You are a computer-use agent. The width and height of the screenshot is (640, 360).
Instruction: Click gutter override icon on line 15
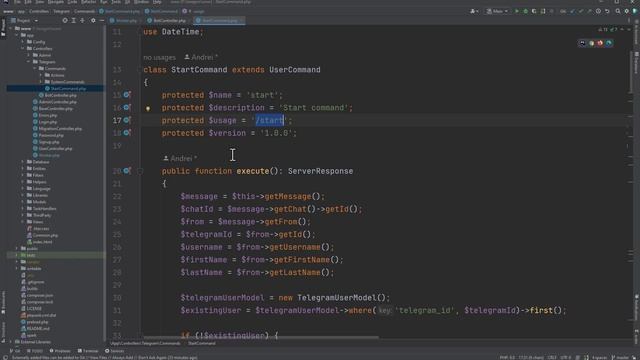coord(127,95)
